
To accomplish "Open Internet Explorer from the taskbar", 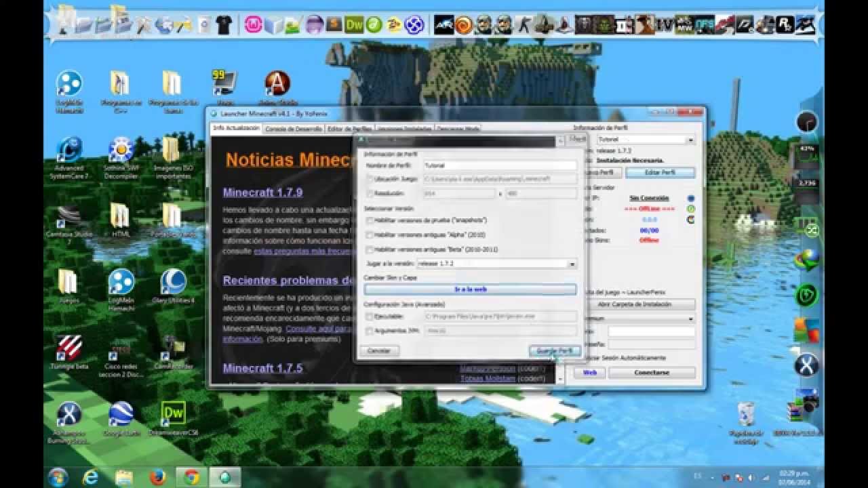I will point(90,477).
